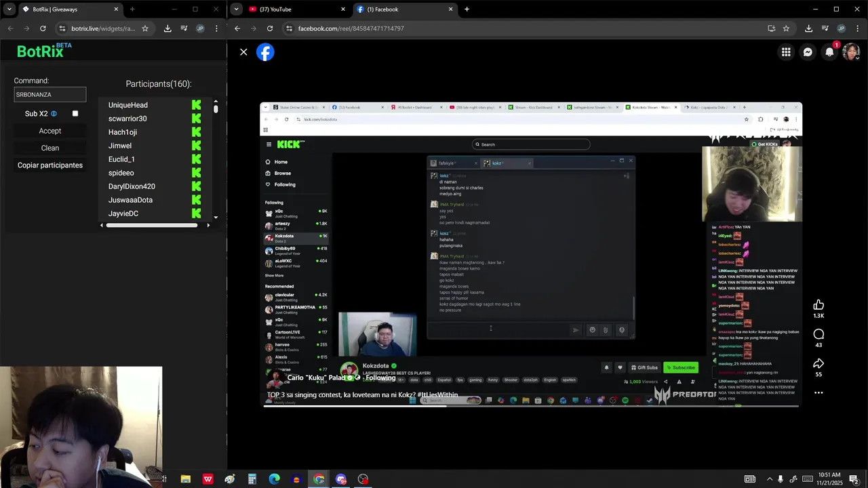The image size is (868, 488).
Task: Click the Clean button
Action: tap(50, 148)
